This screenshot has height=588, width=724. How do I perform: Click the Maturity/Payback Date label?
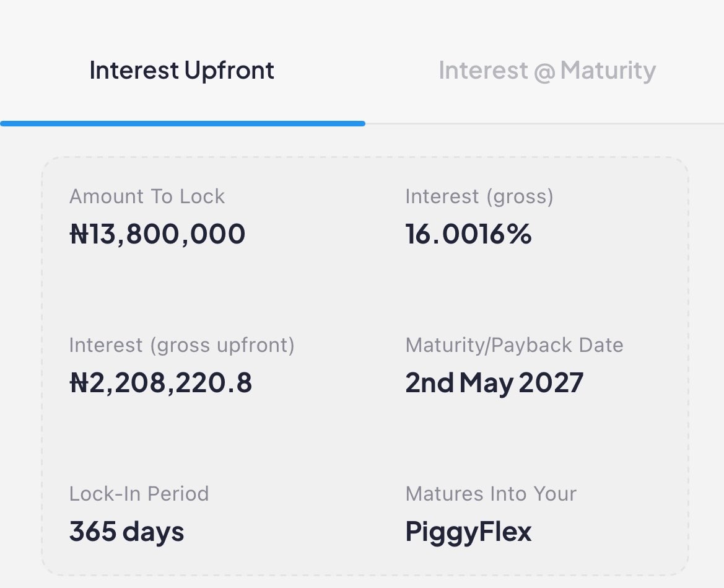[x=515, y=346]
